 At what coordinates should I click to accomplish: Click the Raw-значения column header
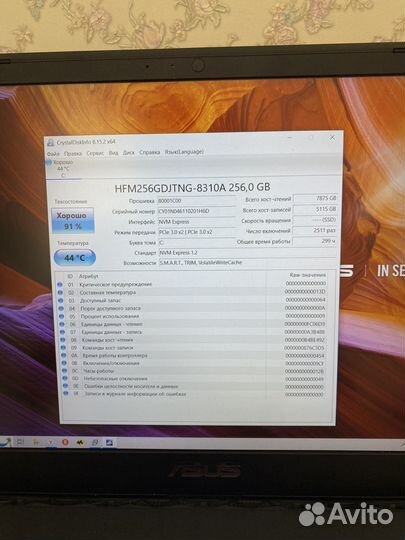point(308,275)
